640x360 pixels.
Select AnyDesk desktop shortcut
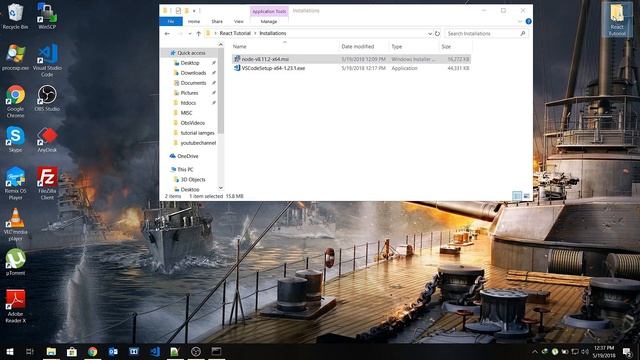click(47, 139)
